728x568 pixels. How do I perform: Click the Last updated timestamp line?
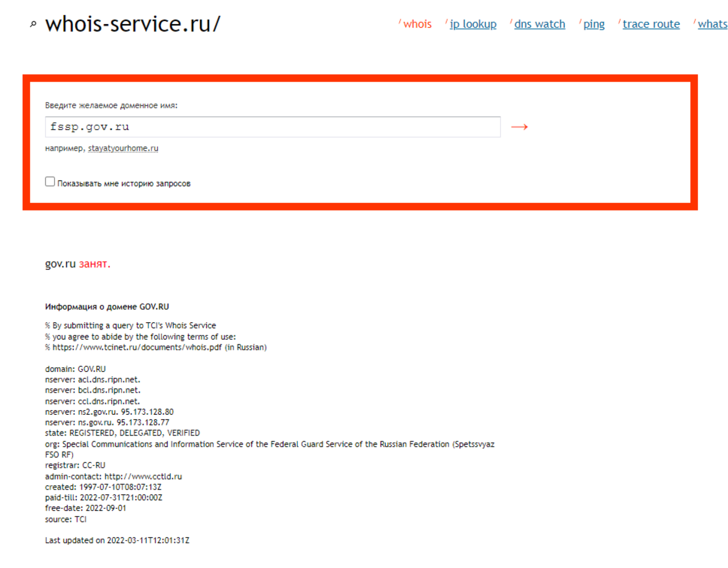[x=117, y=540]
